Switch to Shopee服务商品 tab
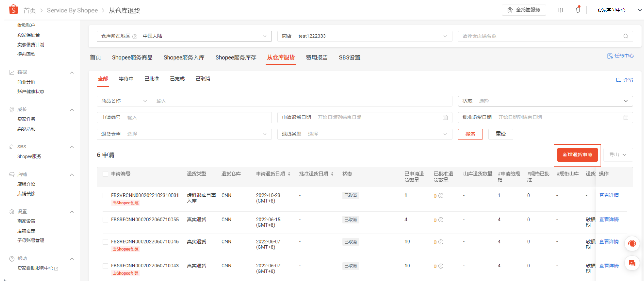 tap(132, 57)
